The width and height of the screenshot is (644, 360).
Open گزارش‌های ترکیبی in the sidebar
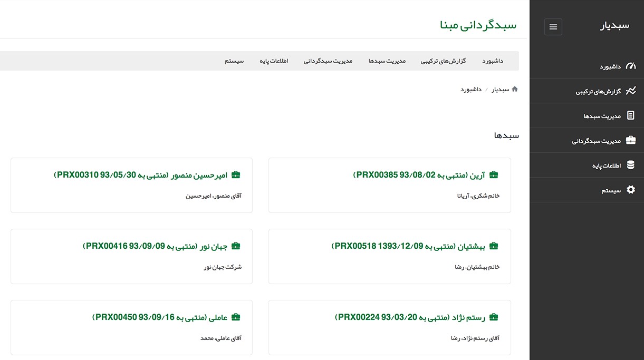pos(587,91)
